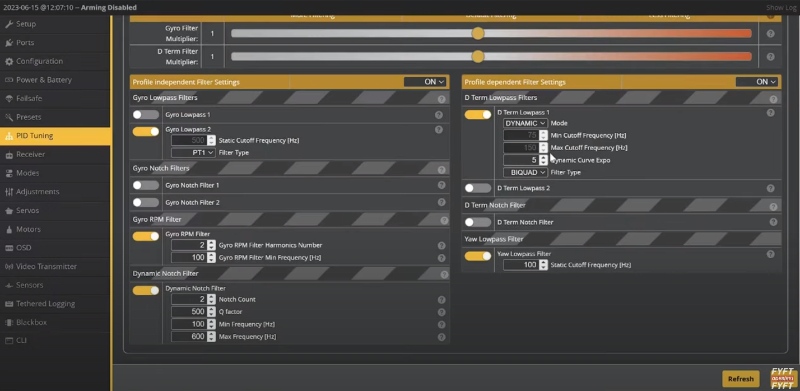Screen dimensions: 800x391
Task: Open help icon for Yaw Lowpass Filter
Action: (770, 254)
